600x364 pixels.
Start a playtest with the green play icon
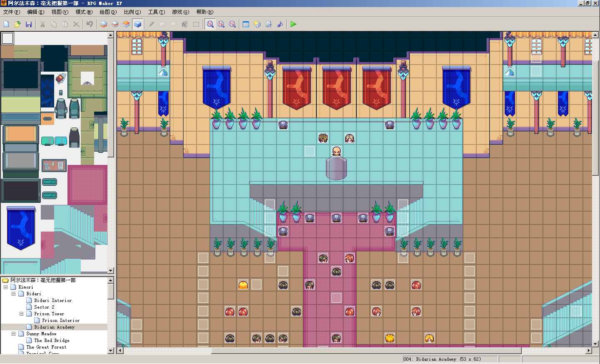294,24
